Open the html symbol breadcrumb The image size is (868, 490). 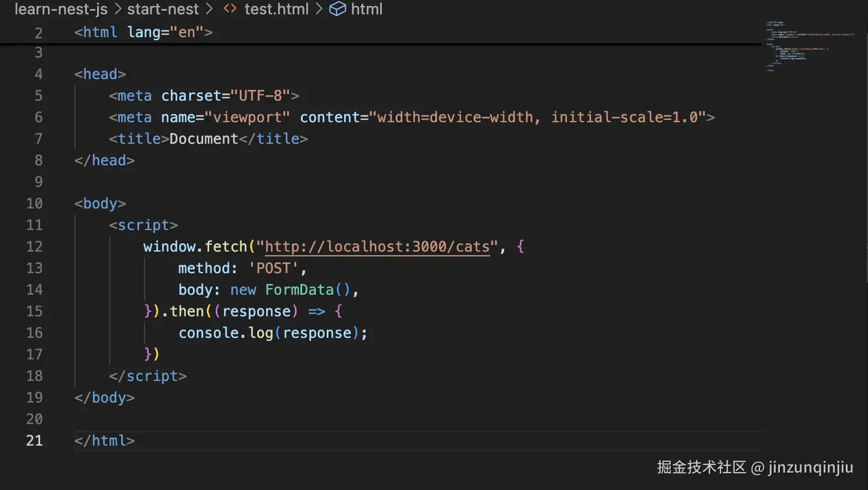pyautogui.click(x=366, y=10)
